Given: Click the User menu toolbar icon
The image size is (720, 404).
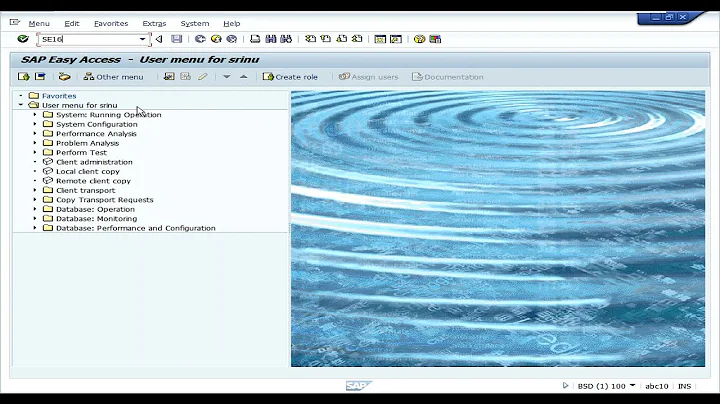Looking at the screenshot, I should click(x=23, y=77).
